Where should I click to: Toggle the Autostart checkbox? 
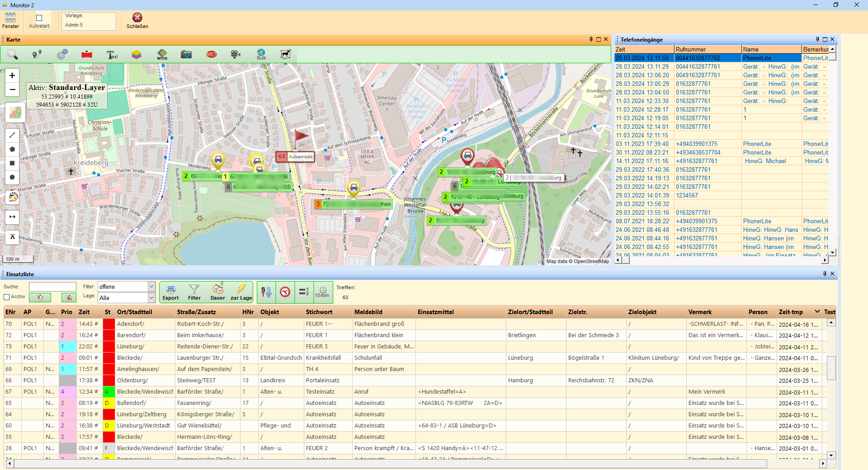(x=39, y=18)
